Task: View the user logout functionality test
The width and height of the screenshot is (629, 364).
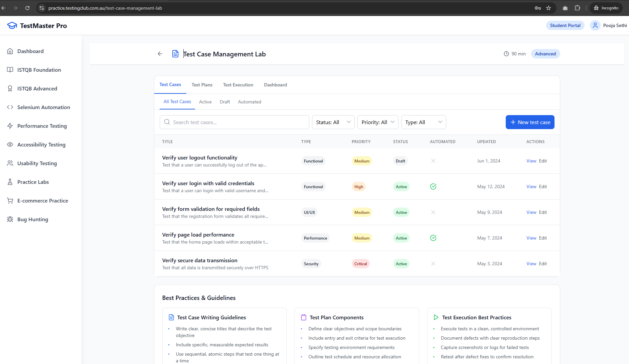Action: 531,161
